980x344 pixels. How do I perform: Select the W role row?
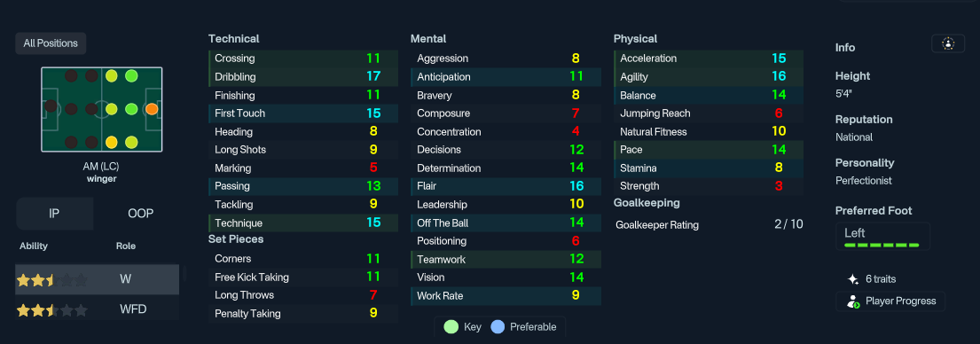coord(97,279)
